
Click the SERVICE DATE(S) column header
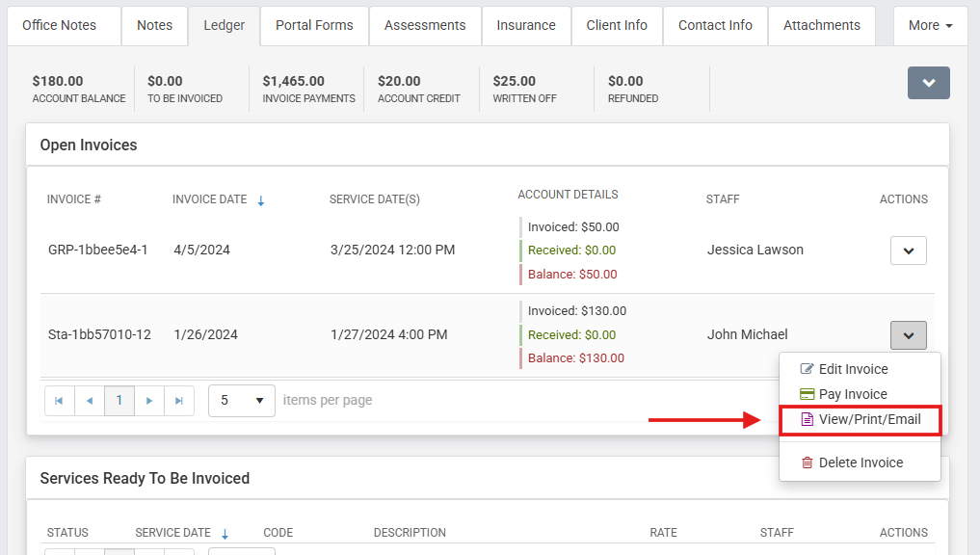click(x=375, y=199)
